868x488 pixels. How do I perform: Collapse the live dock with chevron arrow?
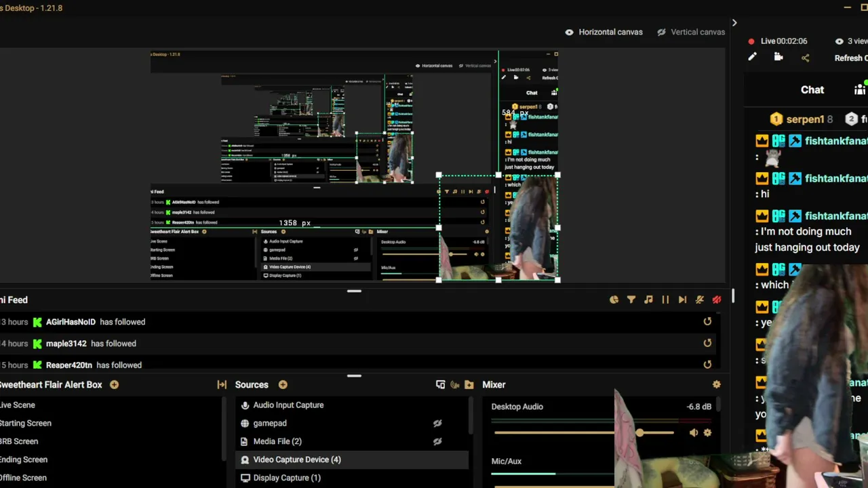pos(734,23)
